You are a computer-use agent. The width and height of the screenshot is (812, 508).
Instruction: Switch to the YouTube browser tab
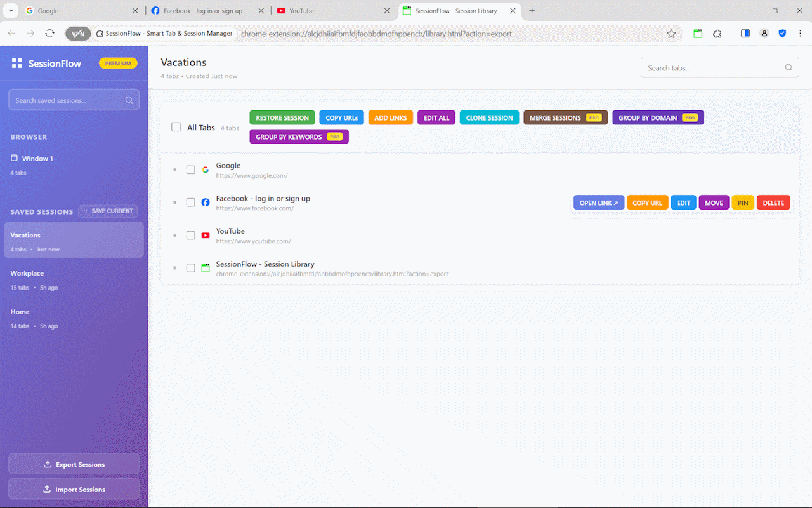pos(330,11)
